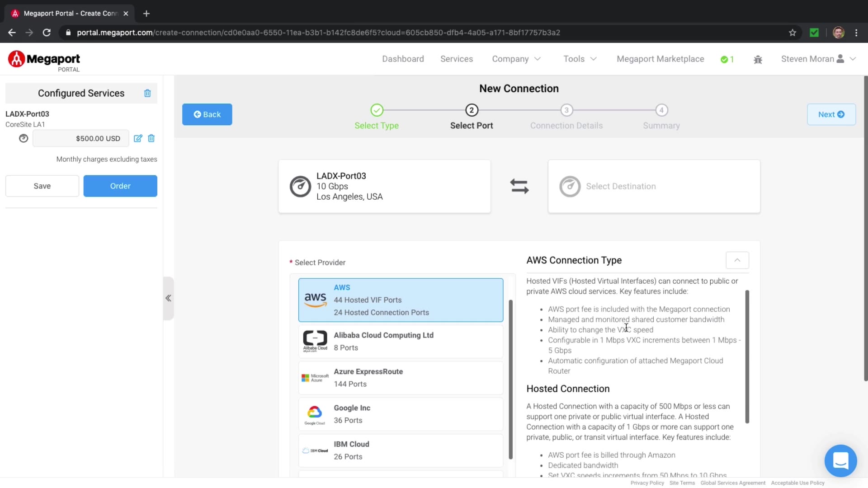Click the Next button
The width and height of the screenshot is (868, 488).
click(x=831, y=114)
